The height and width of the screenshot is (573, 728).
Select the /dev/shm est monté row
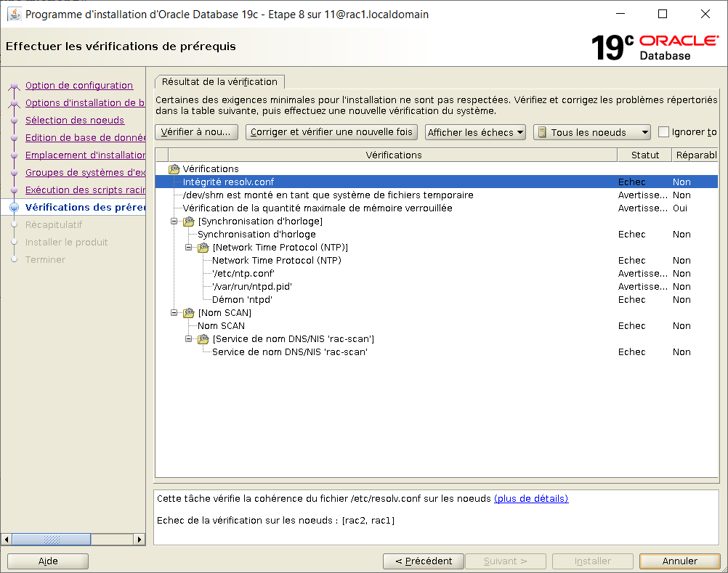point(437,195)
